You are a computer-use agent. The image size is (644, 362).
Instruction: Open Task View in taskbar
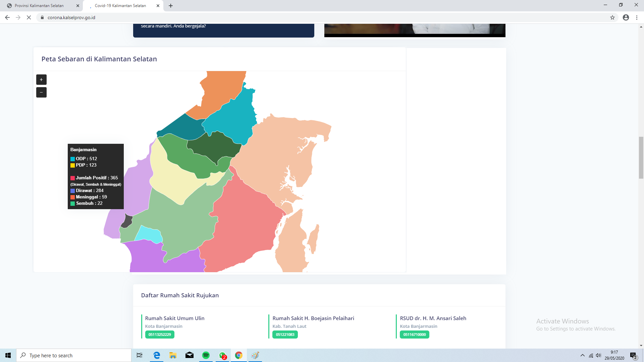coord(140,355)
